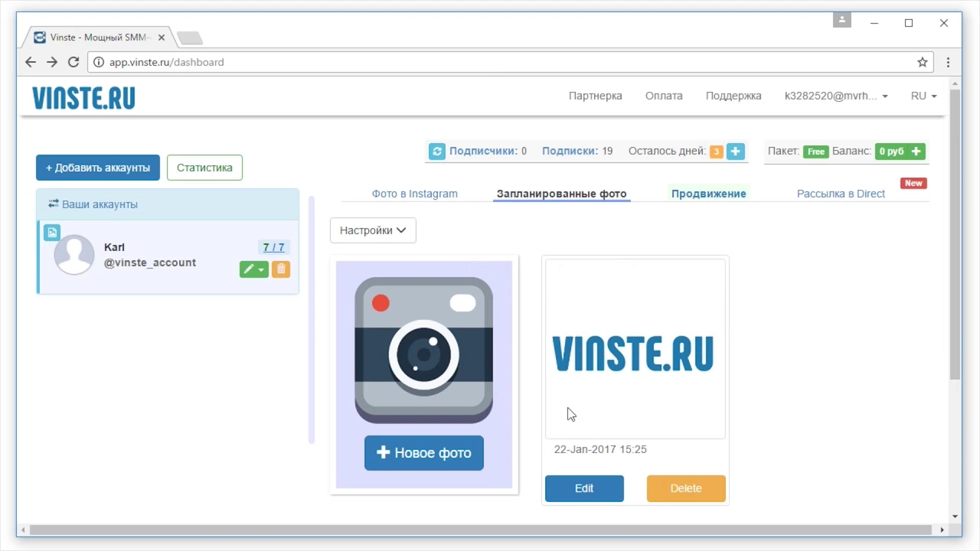This screenshot has height=551, width=980.
Task: Click the VINSTE.RU header logo
Action: 83,97
